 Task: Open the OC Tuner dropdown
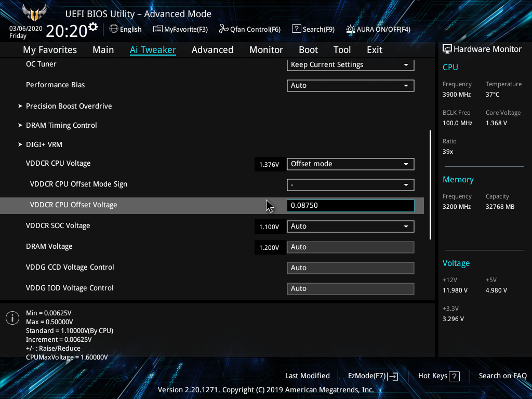click(351, 65)
